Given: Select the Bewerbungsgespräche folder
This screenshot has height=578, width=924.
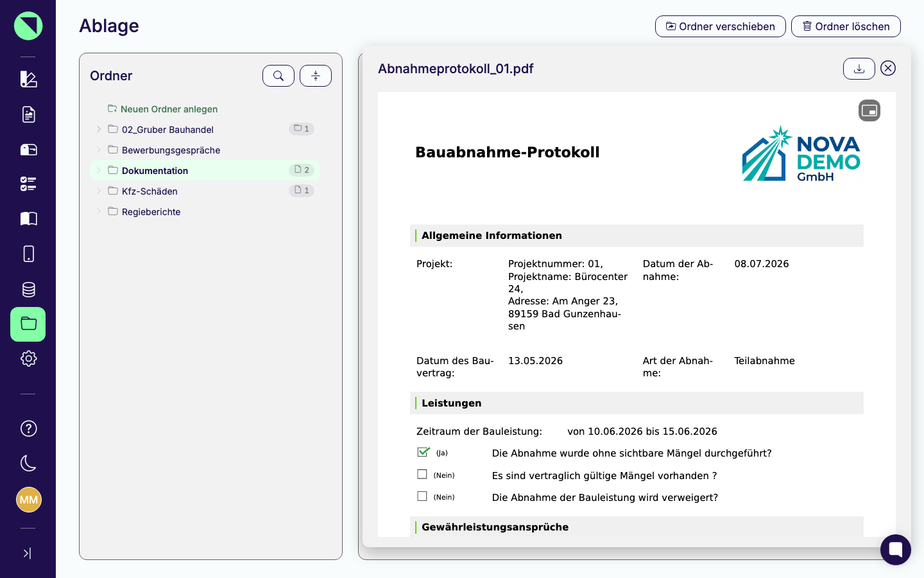Looking at the screenshot, I should click(205, 150).
